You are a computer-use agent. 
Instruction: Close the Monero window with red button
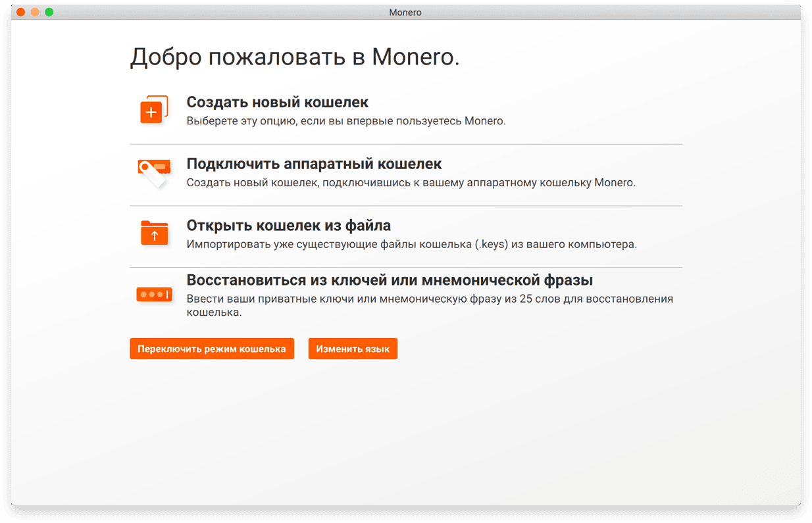pos(21,12)
